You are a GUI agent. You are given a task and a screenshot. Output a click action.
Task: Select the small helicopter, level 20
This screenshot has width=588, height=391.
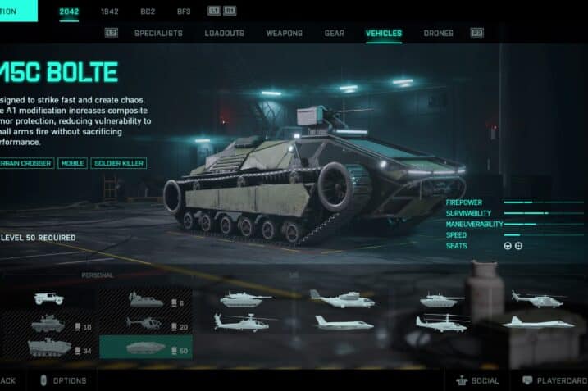146,324
